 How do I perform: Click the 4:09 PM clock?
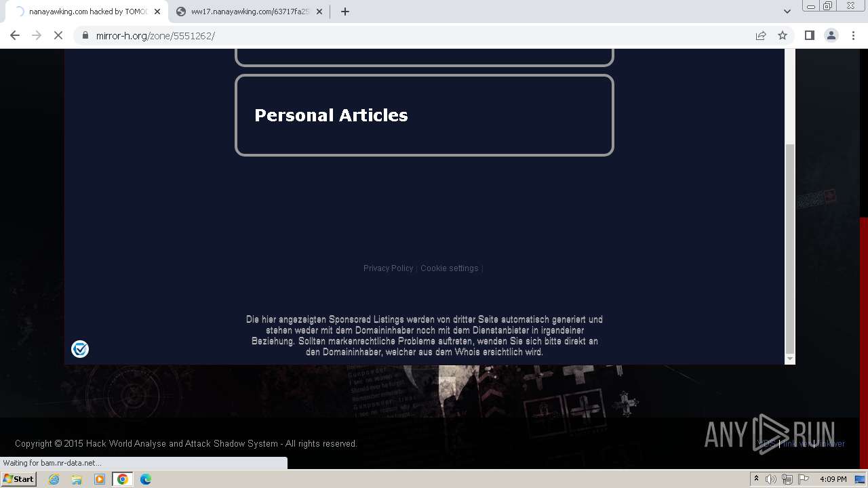pos(833,479)
